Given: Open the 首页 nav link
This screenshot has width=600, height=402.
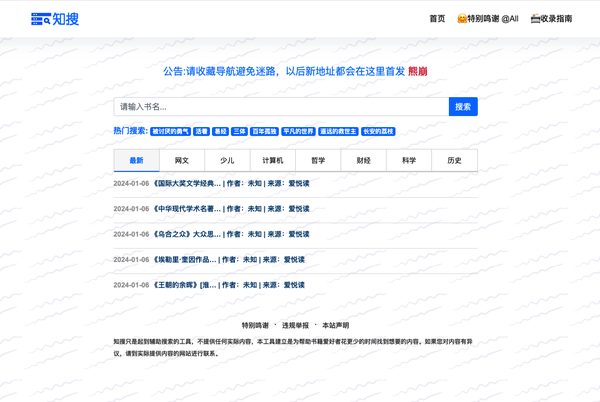Looking at the screenshot, I should point(437,18).
